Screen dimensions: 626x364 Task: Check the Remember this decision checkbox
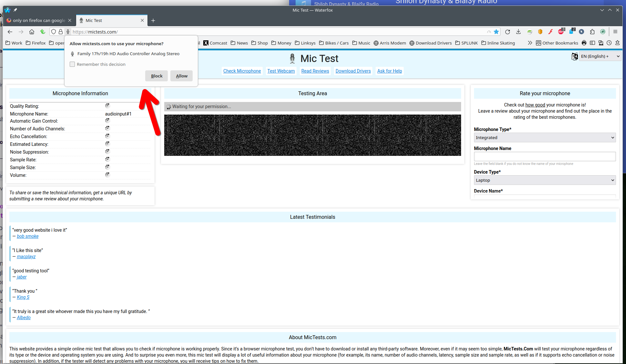[72, 64]
